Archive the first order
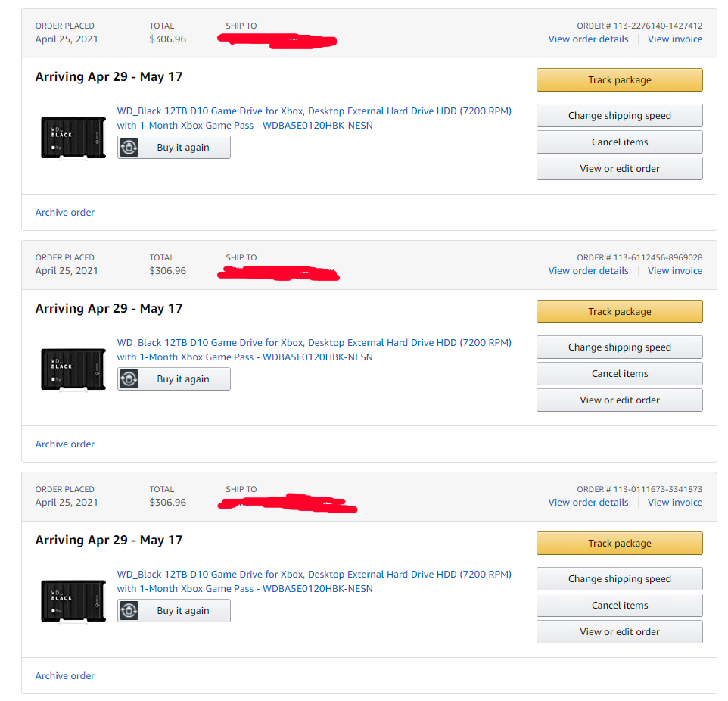728x701 pixels. click(65, 213)
